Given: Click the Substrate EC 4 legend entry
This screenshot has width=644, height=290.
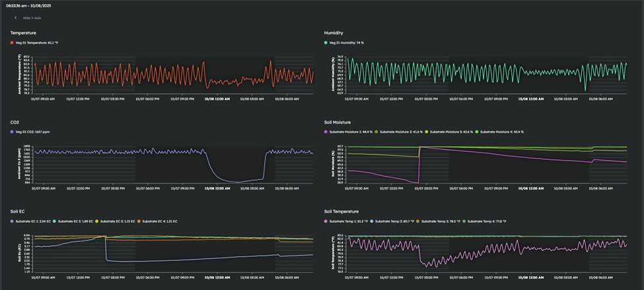Looking at the screenshot, I should coord(159,221).
